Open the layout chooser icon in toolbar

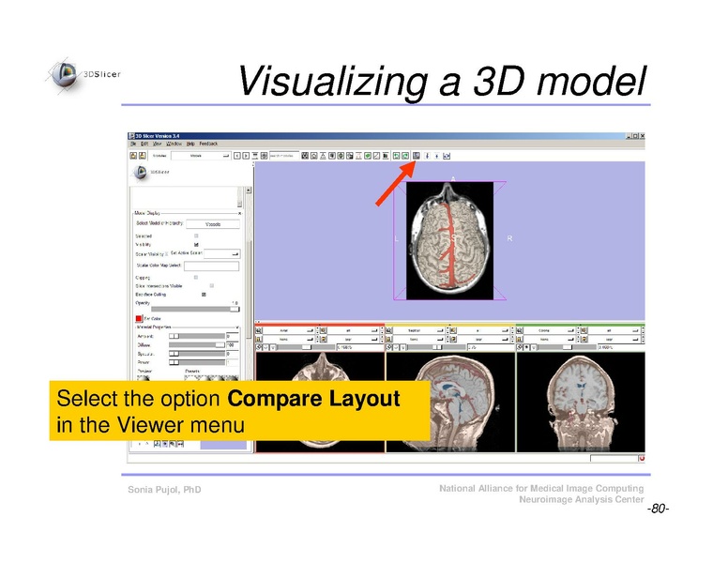pyautogui.click(x=416, y=156)
